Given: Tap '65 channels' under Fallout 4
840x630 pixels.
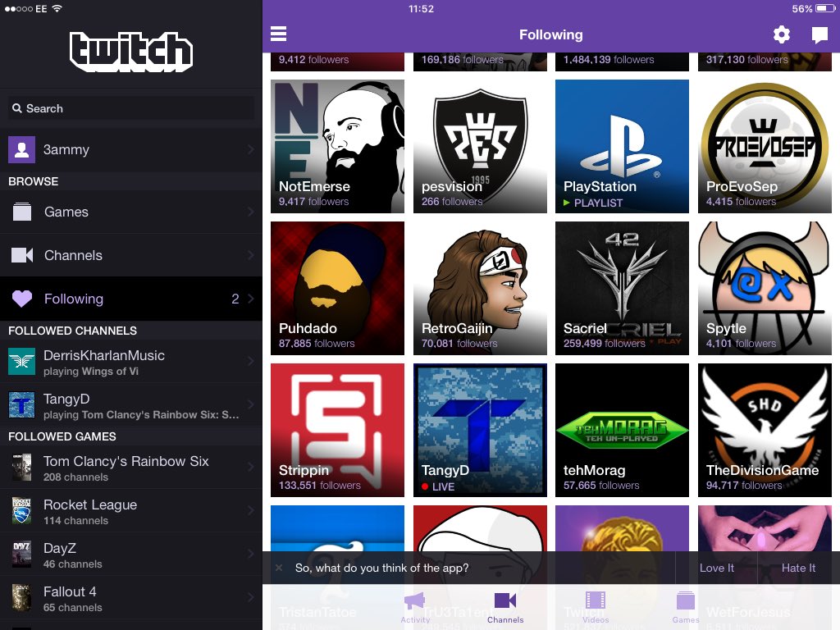Looking at the screenshot, I should 73,607.
